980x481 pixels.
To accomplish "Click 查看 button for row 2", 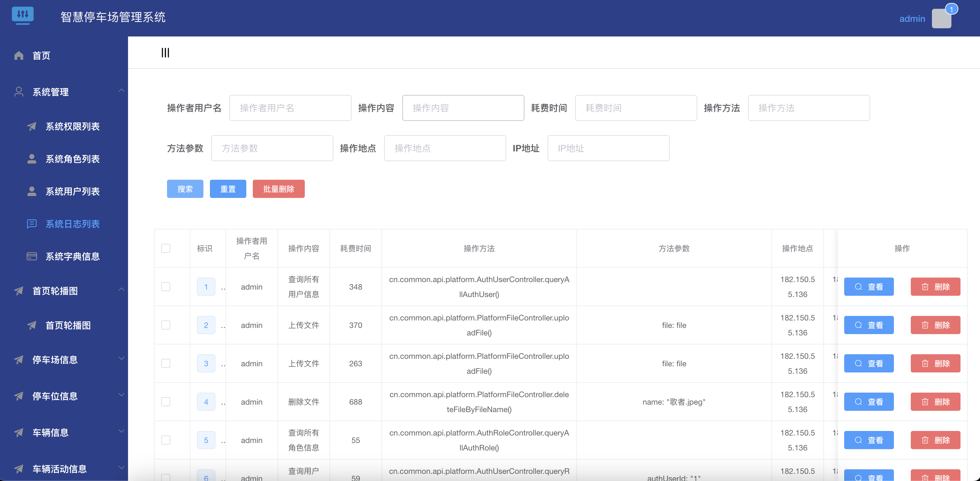I will (x=869, y=325).
